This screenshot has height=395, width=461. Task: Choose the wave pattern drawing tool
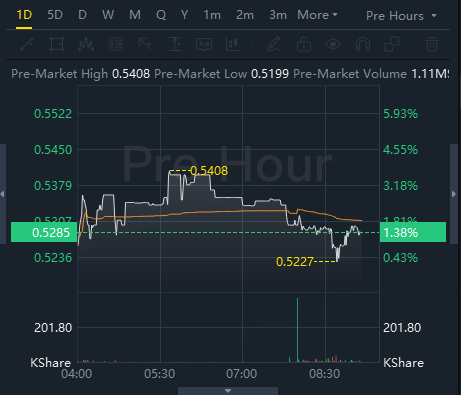[x=86, y=44]
